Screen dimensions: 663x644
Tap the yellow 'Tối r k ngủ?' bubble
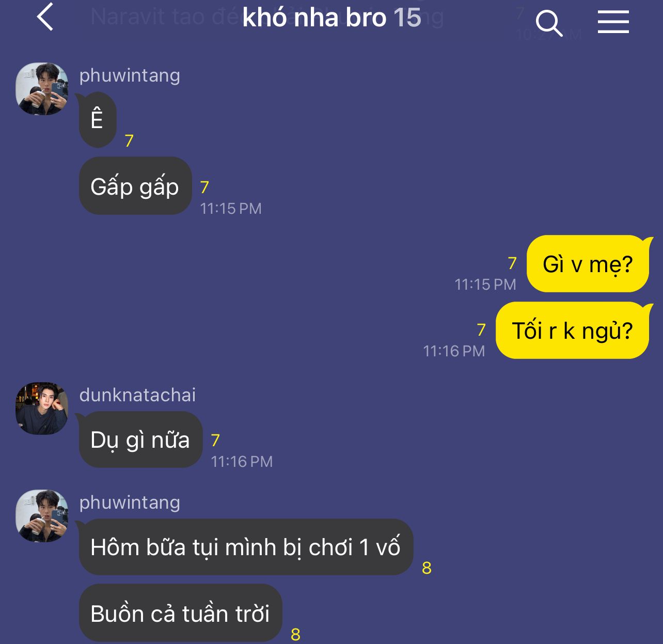pyautogui.click(x=572, y=331)
